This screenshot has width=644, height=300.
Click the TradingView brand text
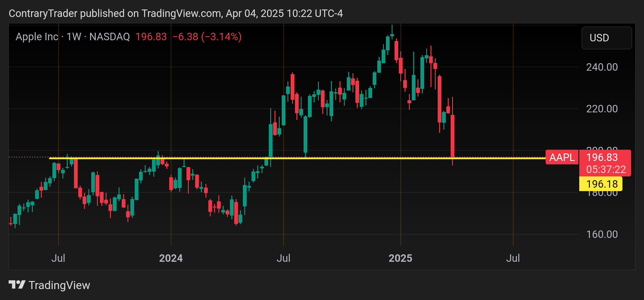59,285
